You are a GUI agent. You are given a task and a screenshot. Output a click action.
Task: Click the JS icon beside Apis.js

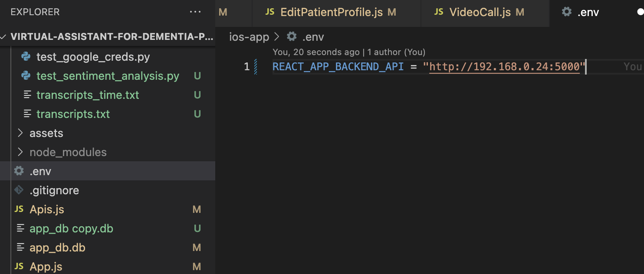(19, 209)
